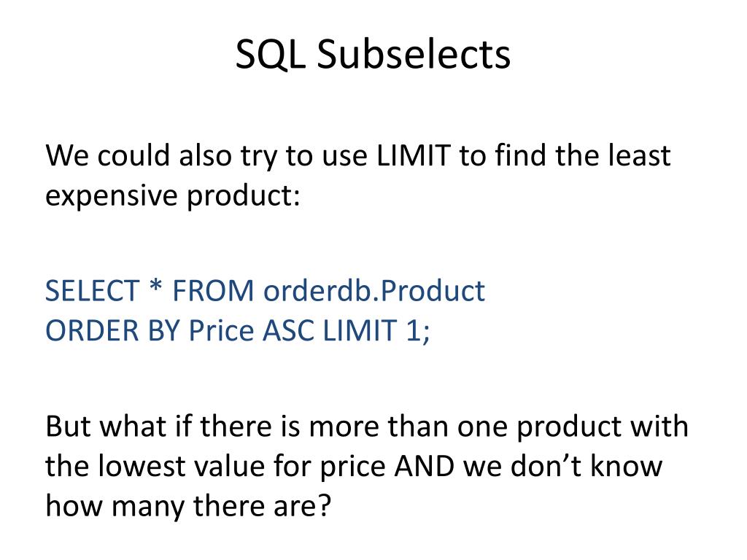The image size is (747, 560).
Task: Click "We could also" at paragraph start
Action: click(139, 155)
